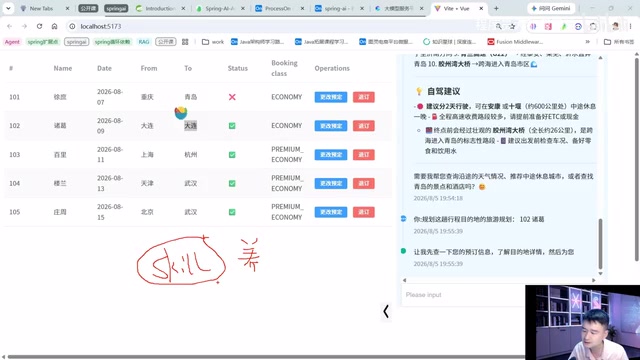Click the chat panel scroll-left arrow
640x360 pixels.
(404, 280)
